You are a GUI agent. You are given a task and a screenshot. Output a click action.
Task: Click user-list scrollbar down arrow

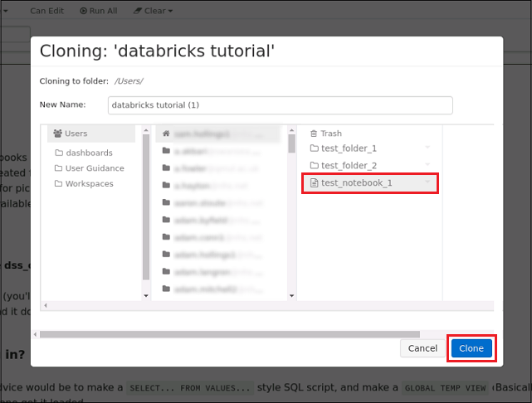coord(292,296)
